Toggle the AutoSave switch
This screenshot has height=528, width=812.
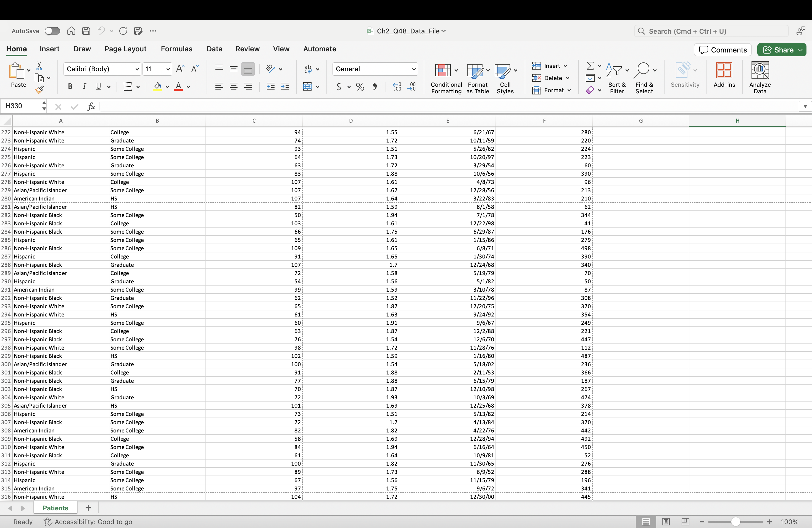pos(52,31)
